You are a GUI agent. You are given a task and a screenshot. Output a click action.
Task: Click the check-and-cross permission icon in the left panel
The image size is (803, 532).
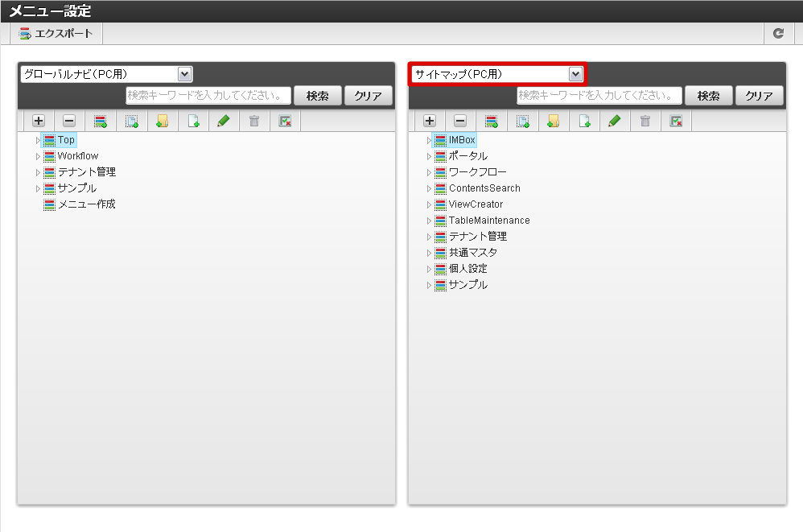point(285,121)
